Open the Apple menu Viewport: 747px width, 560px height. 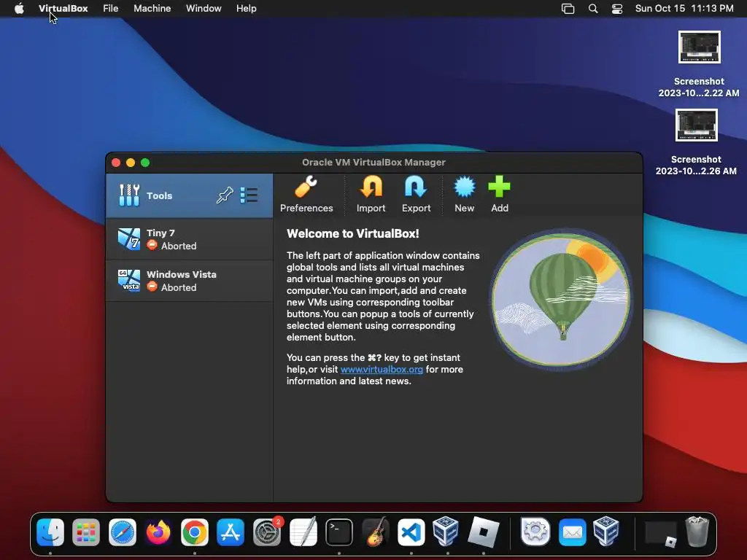click(19, 9)
